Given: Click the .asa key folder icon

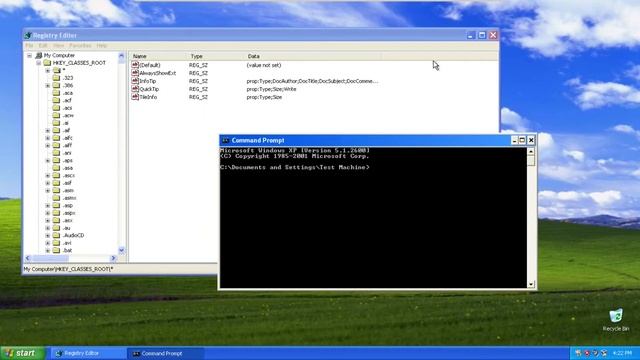Looking at the screenshot, I should tap(56, 168).
